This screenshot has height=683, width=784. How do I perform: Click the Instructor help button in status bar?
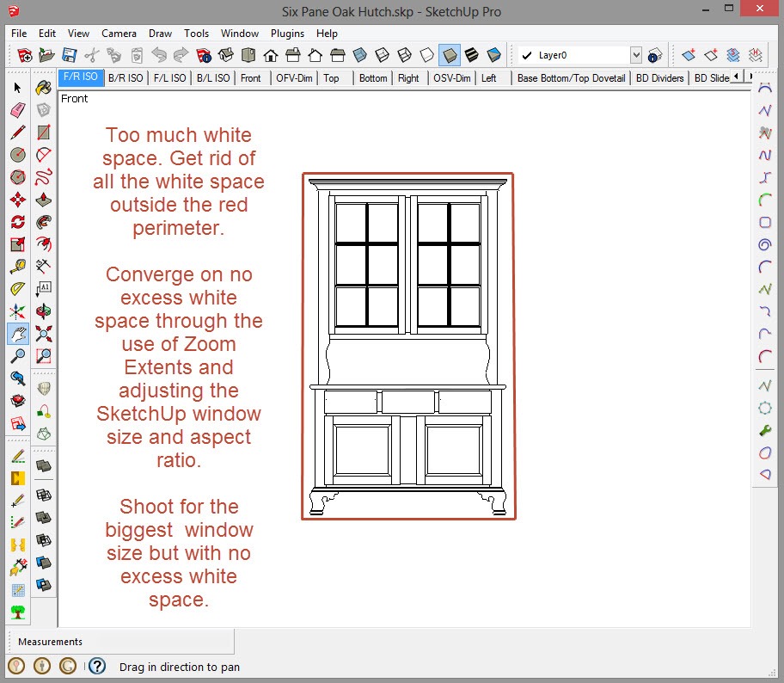pos(97,666)
